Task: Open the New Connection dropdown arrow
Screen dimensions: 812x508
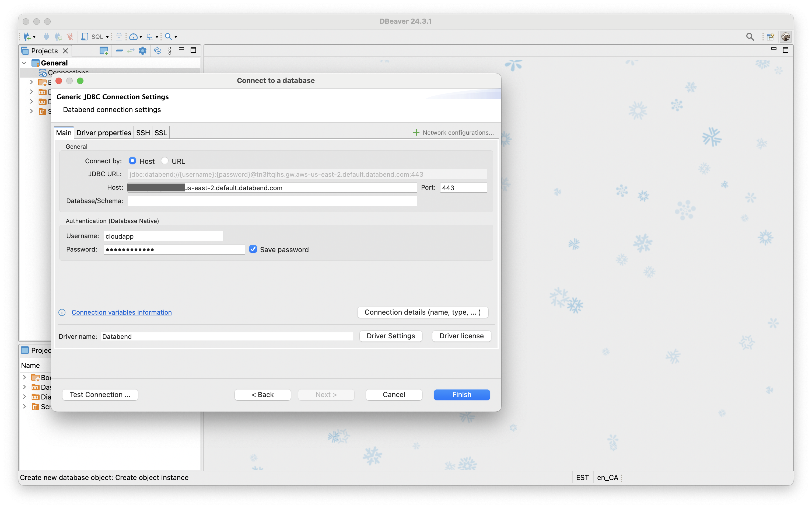Action: point(34,37)
